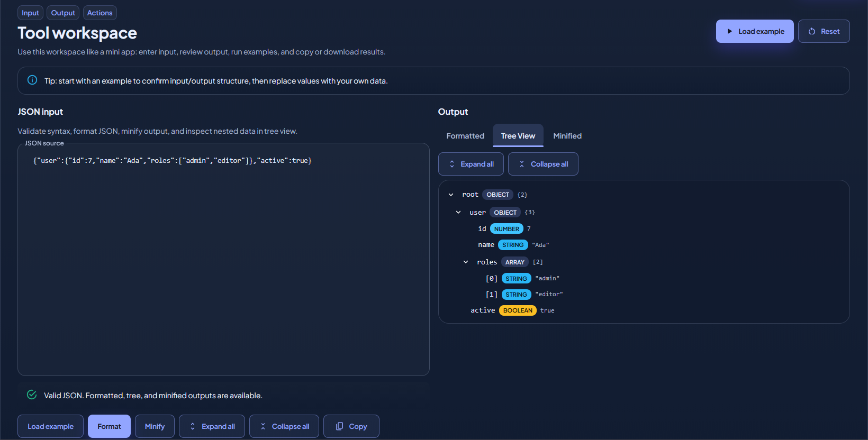Click the STRING badge on the [0] row
Image resolution: width=868 pixels, height=440 pixels.
(x=516, y=279)
